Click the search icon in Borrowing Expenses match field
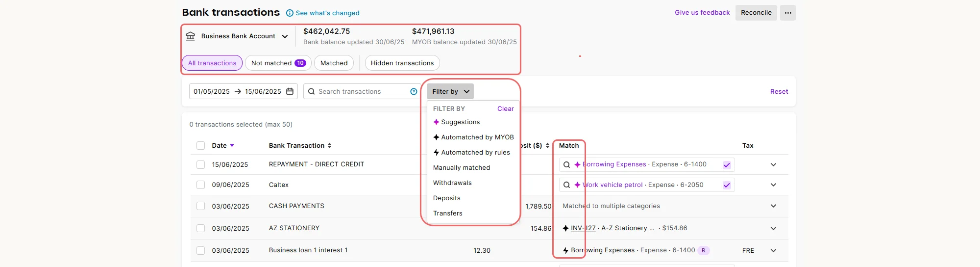The width and height of the screenshot is (980, 267). point(566,165)
